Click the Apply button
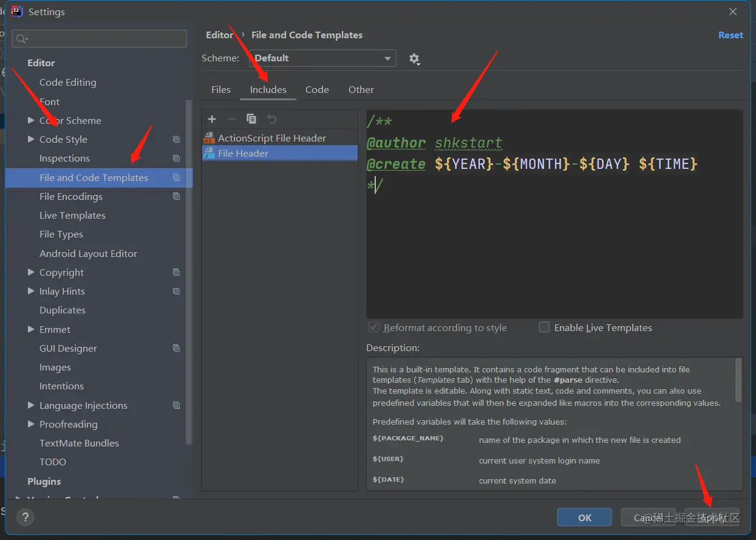Viewport: 756px width, 540px height. click(712, 518)
